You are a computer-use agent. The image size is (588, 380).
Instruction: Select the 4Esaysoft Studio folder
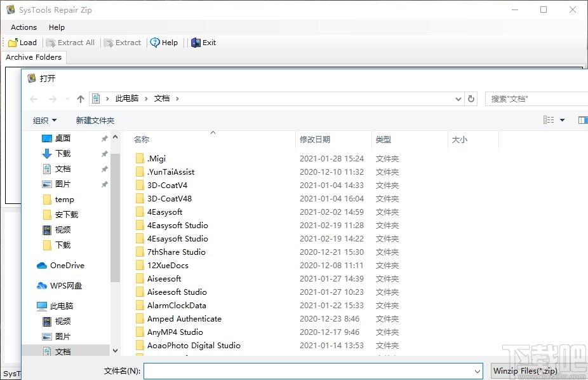(177, 238)
